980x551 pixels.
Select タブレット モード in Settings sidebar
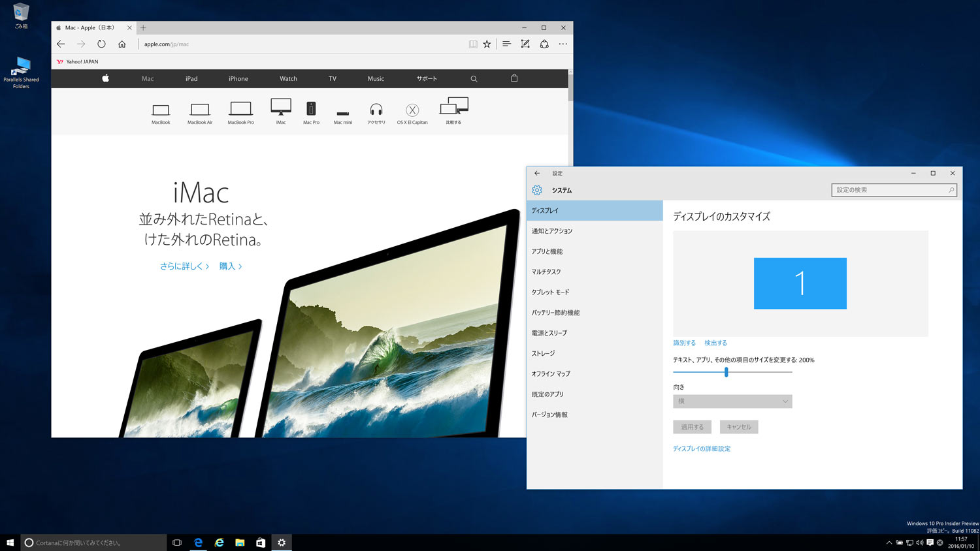[595, 292]
